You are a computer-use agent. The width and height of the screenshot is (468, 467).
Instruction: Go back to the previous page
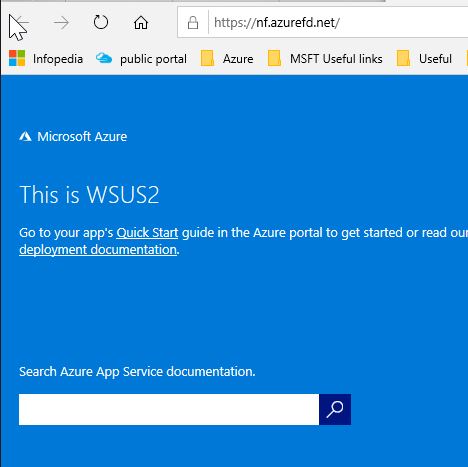(21, 23)
